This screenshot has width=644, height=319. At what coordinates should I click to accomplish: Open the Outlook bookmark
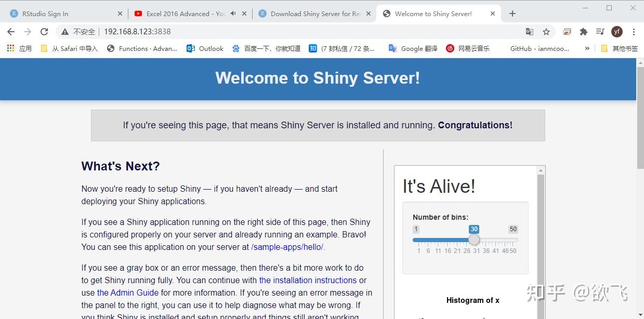pos(205,48)
